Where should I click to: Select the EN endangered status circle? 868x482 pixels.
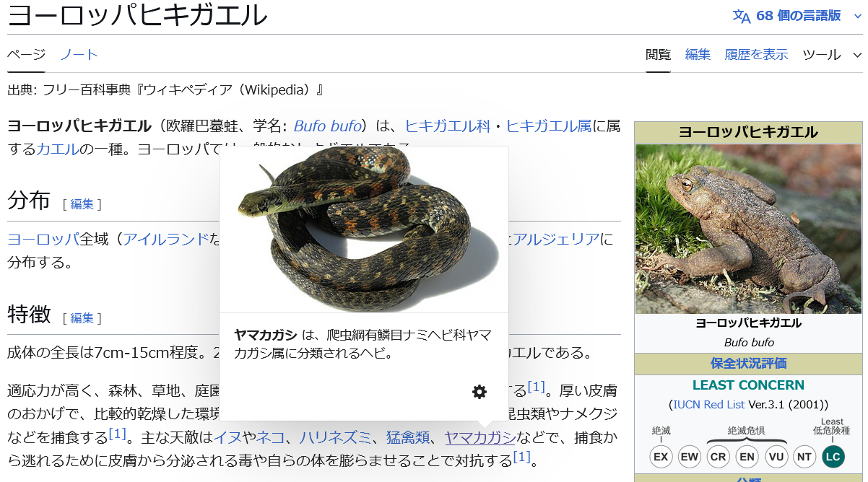pos(747,457)
